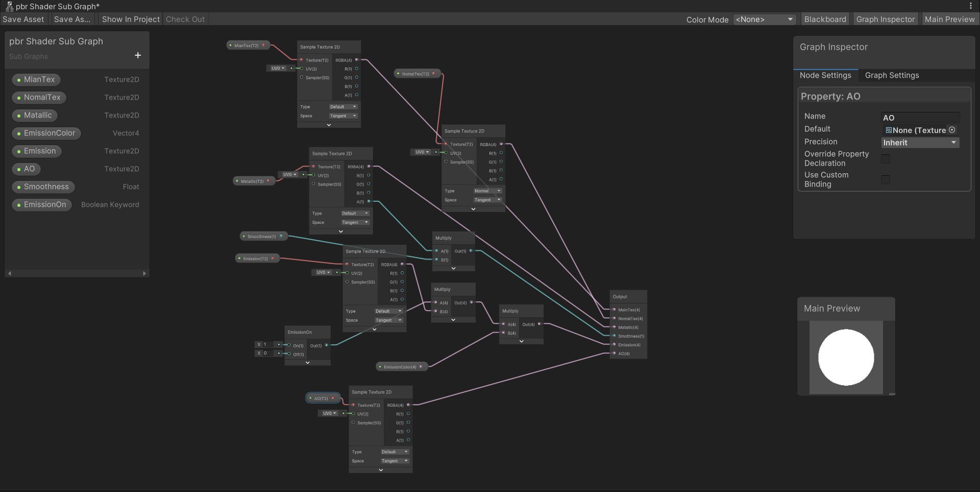Screen dimensions: 980x492
Task: Toggle Use Custom Binding checkbox
Action: pos(886,179)
